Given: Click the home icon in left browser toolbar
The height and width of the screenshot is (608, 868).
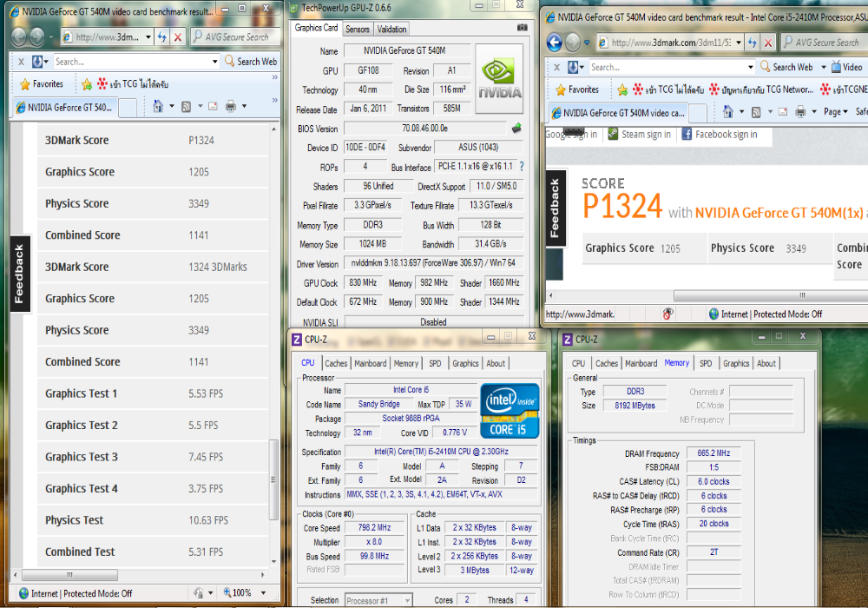Looking at the screenshot, I should (158, 106).
